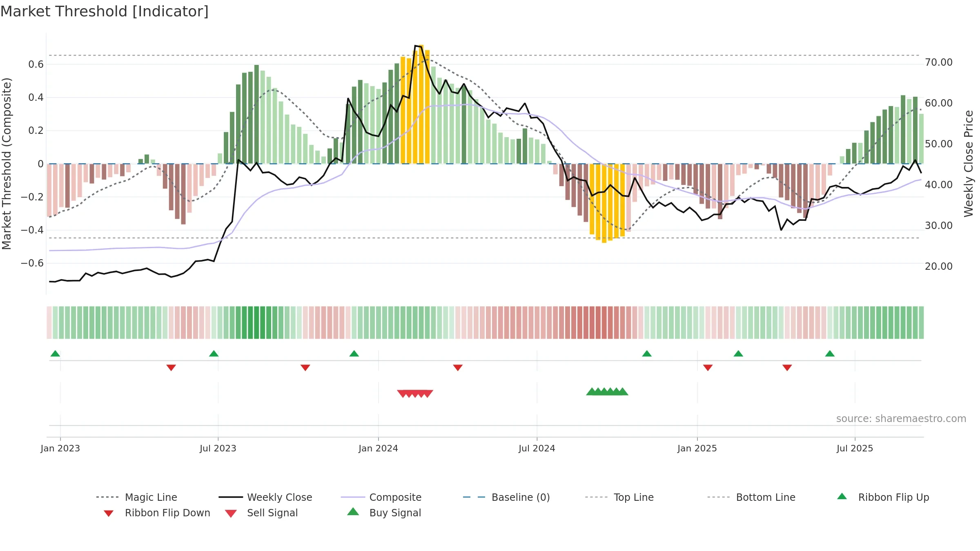The height and width of the screenshot is (551, 980).
Task: Toggle the Bottom Line legend entry
Action: click(751, 497)
